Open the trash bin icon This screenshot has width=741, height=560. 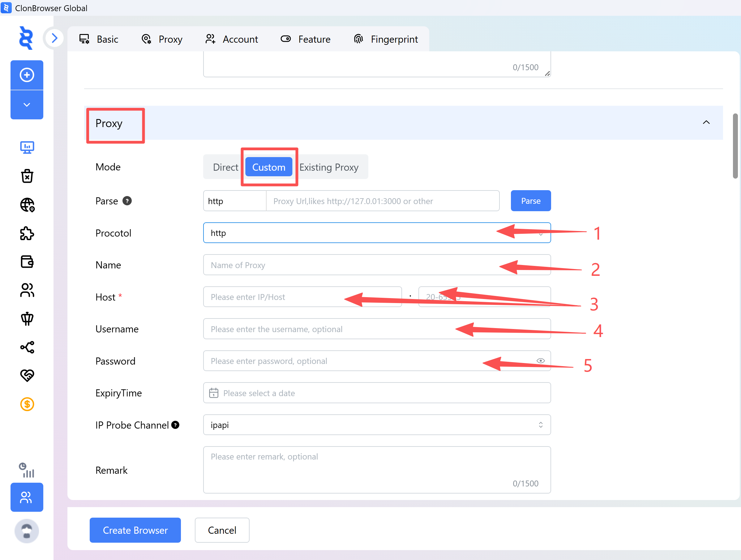point(27,176)
